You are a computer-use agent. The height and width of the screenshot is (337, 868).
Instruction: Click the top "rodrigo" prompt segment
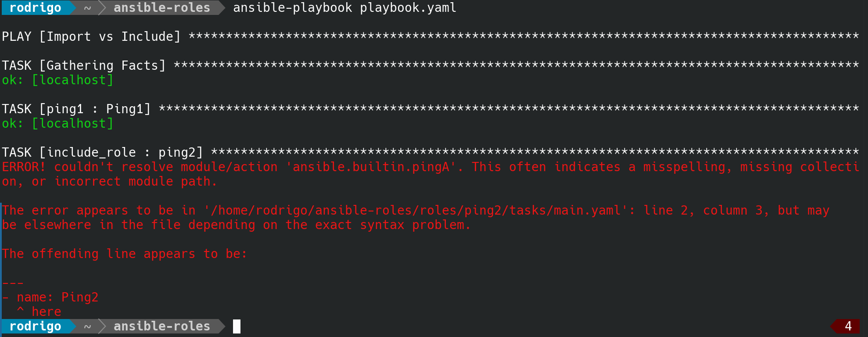35,7
